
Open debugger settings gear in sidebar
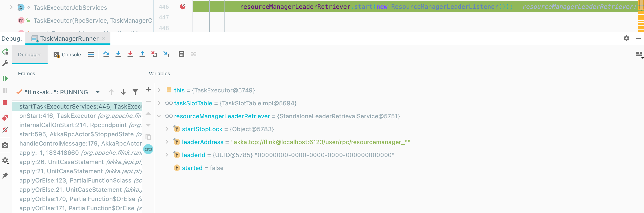[5, 161]
